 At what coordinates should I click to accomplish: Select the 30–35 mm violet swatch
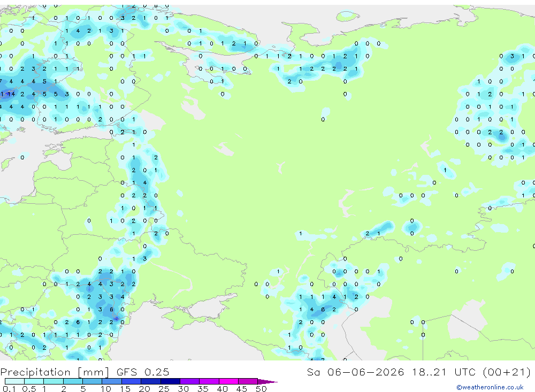[x=190, y=381]
